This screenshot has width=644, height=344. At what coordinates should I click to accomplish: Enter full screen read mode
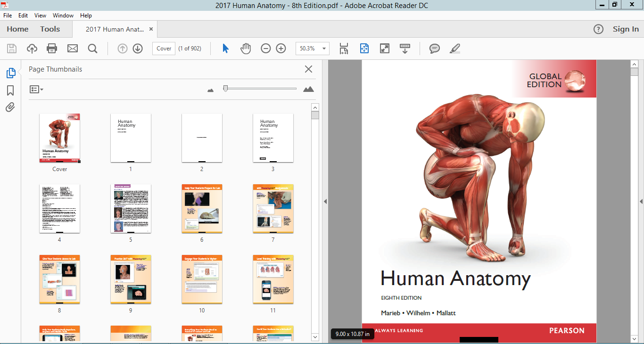385,49
